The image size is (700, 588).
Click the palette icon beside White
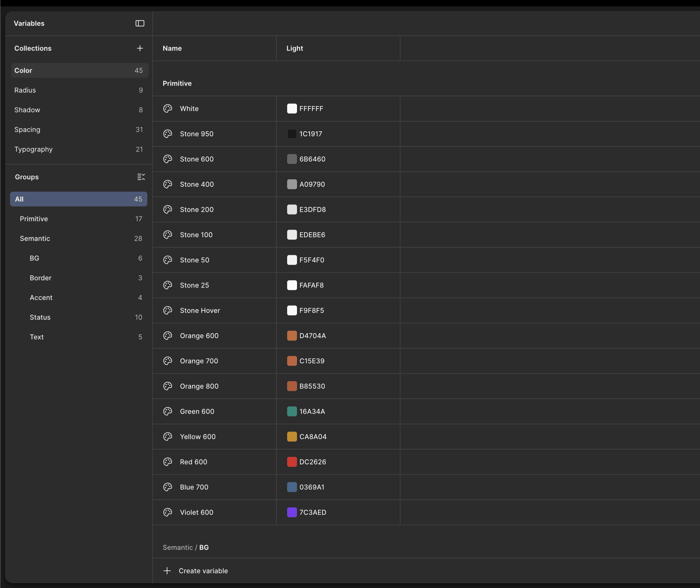pyautogui.click(x=168, y=109)
